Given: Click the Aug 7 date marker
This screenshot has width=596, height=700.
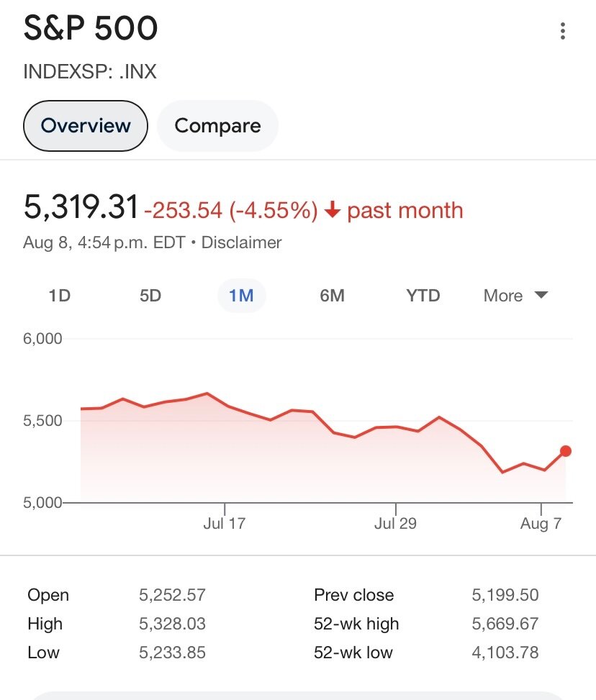Looking at the screenshot, I should (x=541, y=523).
